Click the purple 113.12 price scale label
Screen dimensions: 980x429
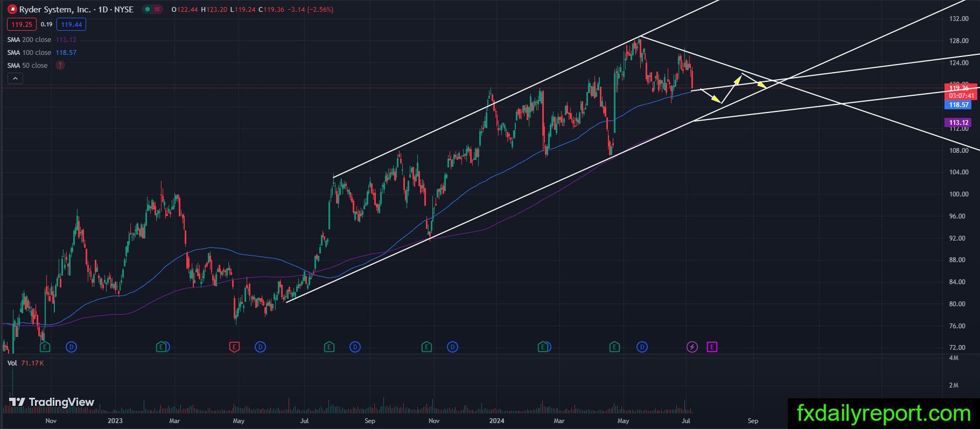pyautogui.click(x=959, y=123)
